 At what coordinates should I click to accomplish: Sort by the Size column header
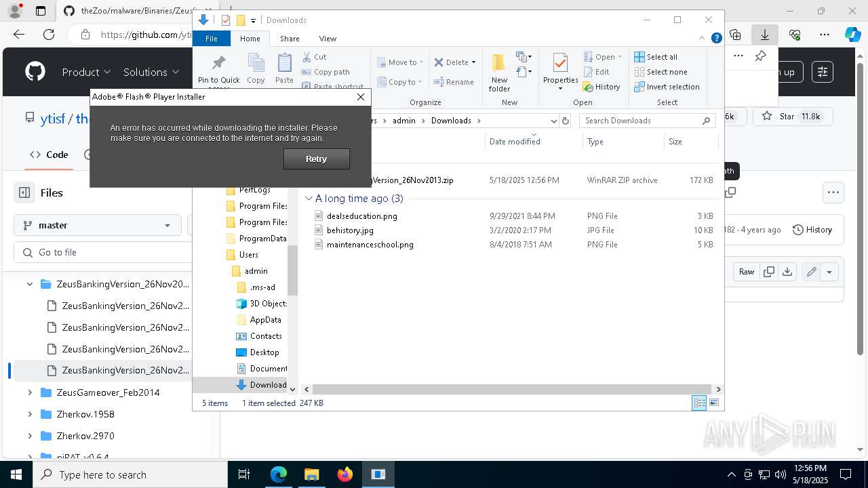(x=690, y=142)
